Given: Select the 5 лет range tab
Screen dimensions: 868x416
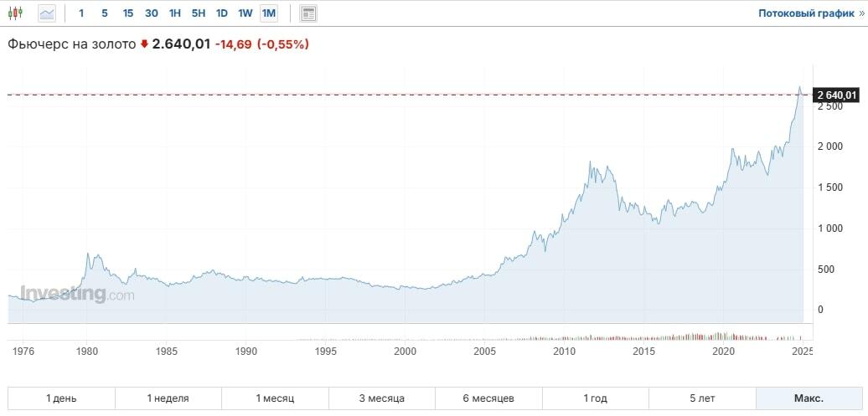Looking at the screenshot, I should click(x=702, y=398).
